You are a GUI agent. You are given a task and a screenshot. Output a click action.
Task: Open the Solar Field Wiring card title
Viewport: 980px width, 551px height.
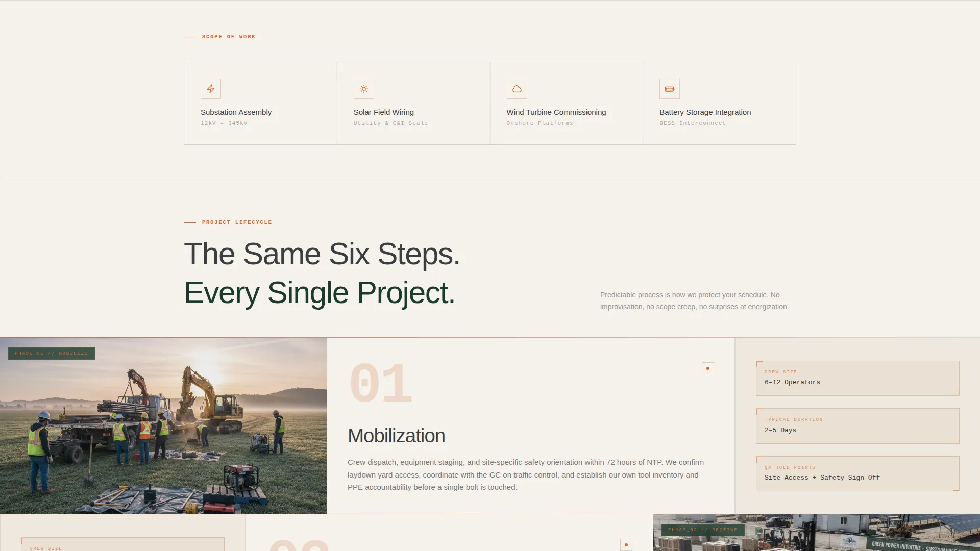tap(384, 112)
